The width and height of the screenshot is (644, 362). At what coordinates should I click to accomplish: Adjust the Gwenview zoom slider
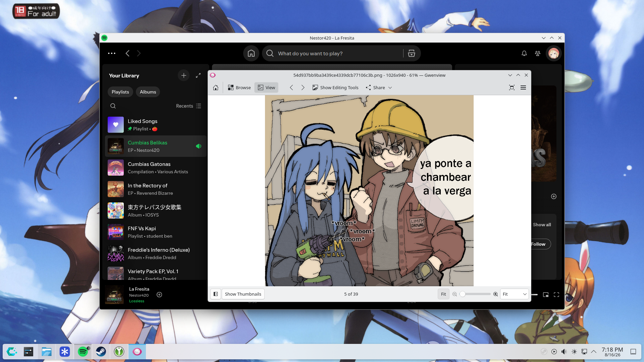tap(475, 294)
